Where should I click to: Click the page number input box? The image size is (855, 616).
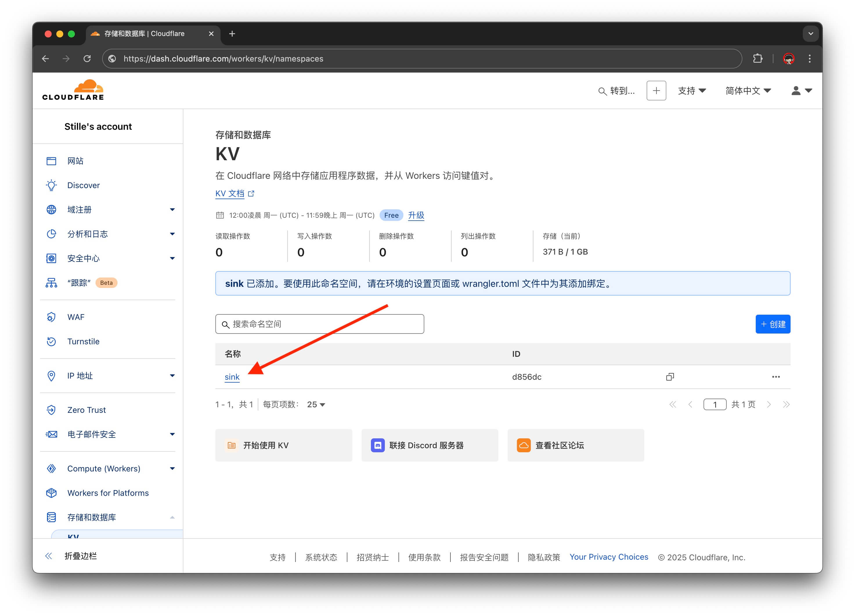(x=715, y=404)
